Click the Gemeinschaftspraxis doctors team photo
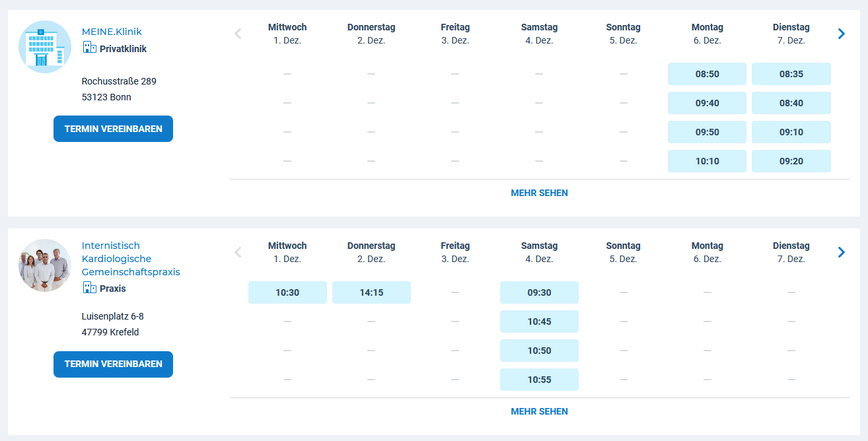This screenshot has width=868, height=441. pyautogui.click(x=45, y=265)
